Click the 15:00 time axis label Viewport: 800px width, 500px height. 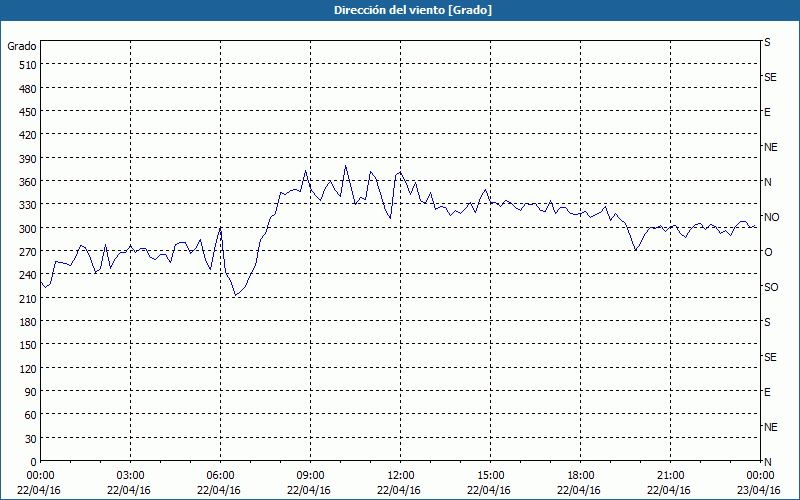tap(490, 476)
